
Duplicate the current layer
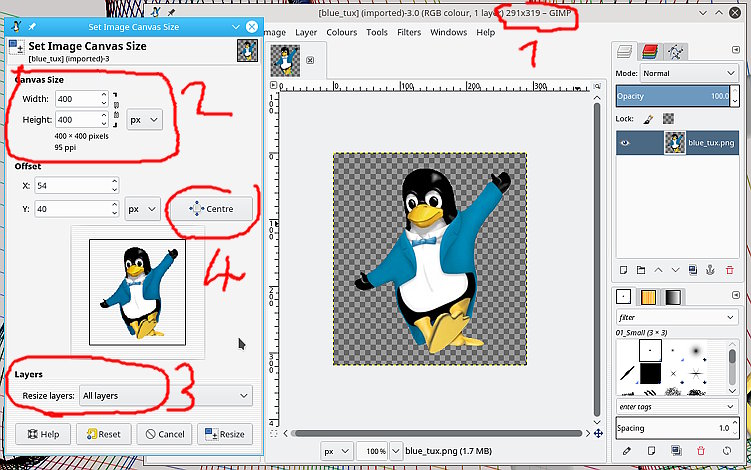[x=693, y=270]
